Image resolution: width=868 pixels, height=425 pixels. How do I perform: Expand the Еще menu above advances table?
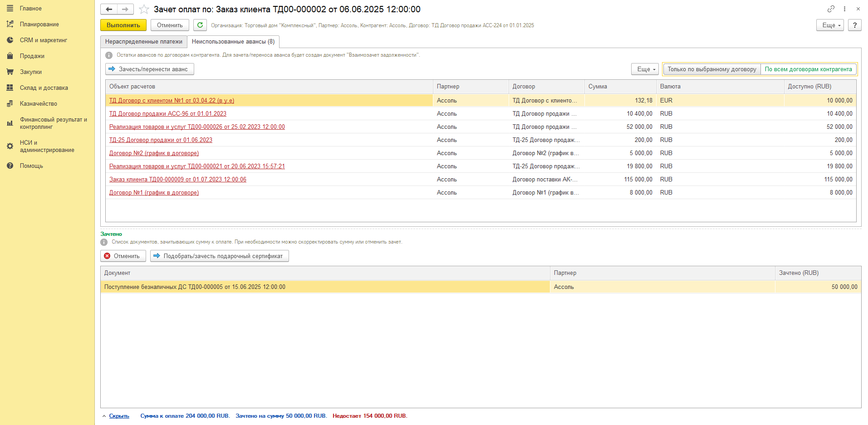click(x=645, y=69)
